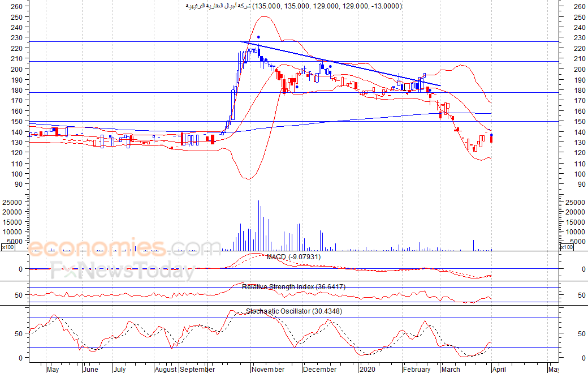Click the February label on time axis

[x=417, y=369]
